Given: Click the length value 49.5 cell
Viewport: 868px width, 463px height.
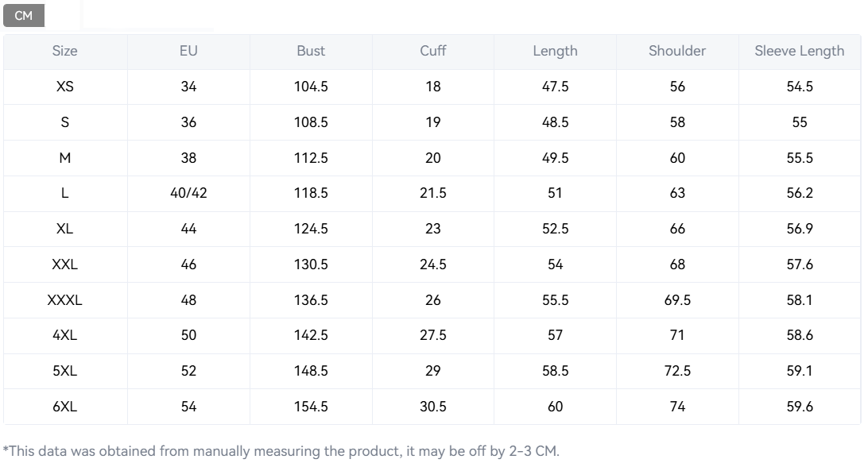Looking at the screenshot, I should coord(555,158).
